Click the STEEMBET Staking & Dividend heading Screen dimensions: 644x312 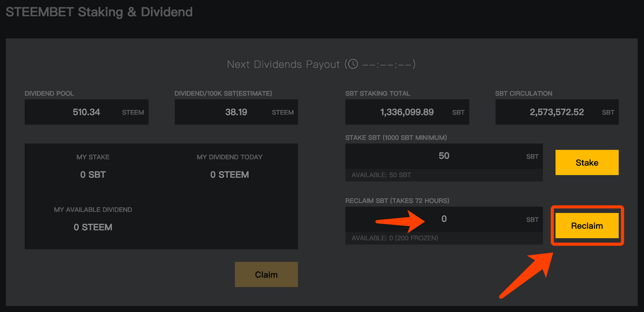pyautogui.click(x=99, y=12)
